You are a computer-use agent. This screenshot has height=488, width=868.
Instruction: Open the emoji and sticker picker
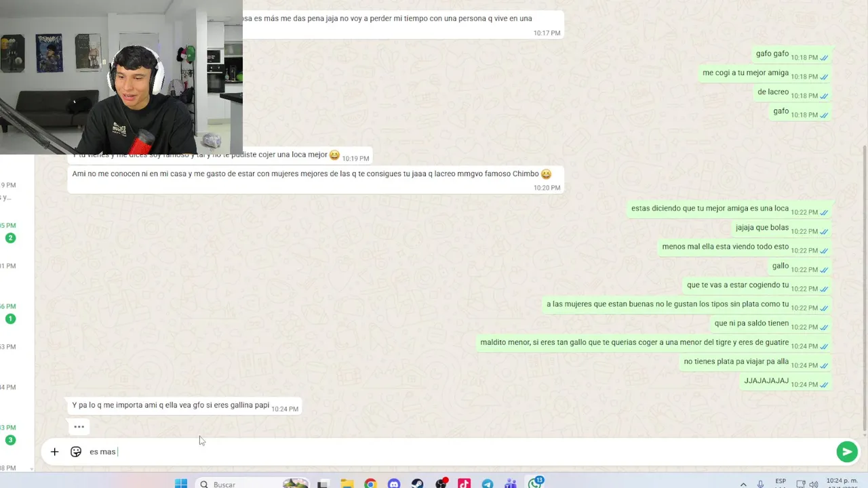(76, 451)
